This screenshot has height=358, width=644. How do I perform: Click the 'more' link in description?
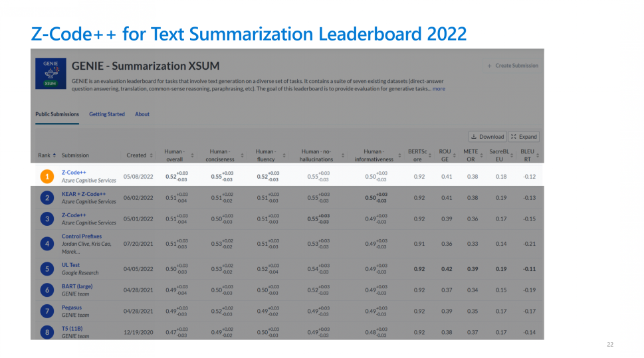(439, 88)
